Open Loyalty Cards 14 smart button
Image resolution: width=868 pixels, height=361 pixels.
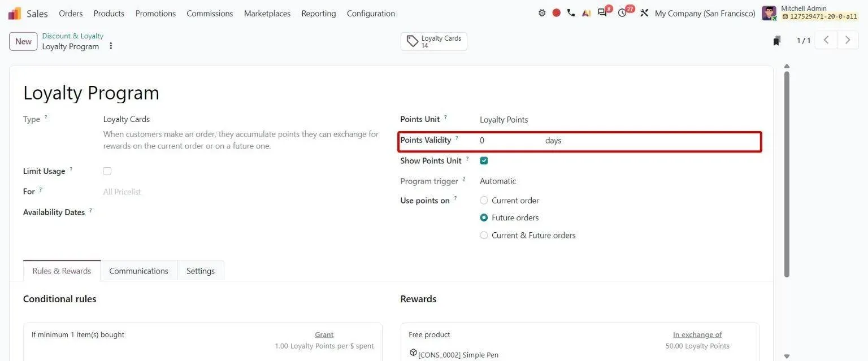[x=434, y=41]
